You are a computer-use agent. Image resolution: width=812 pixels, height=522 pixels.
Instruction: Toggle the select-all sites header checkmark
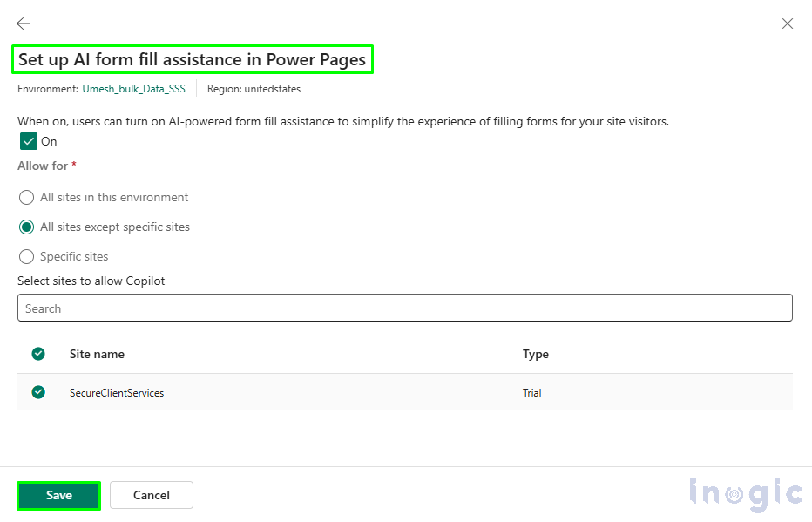click(38, 354)
